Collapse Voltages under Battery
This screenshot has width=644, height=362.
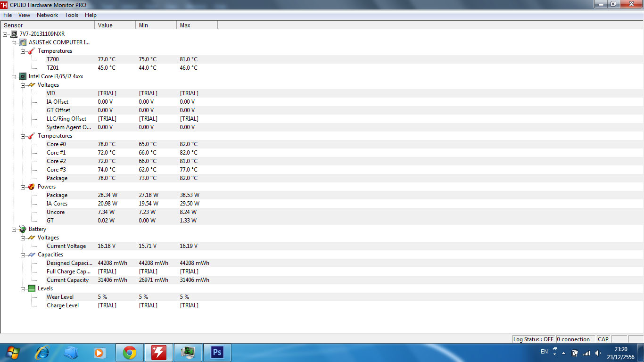[23, 238]
